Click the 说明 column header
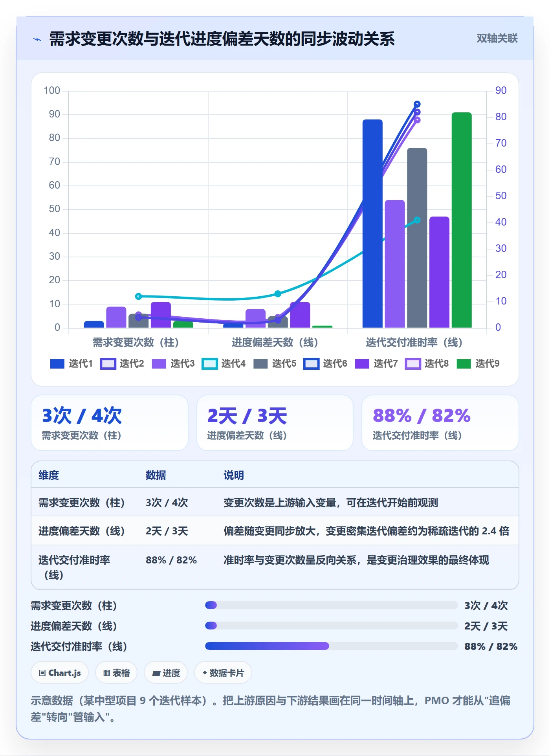The width and height of the screenshot is (550, 756). 234,475
